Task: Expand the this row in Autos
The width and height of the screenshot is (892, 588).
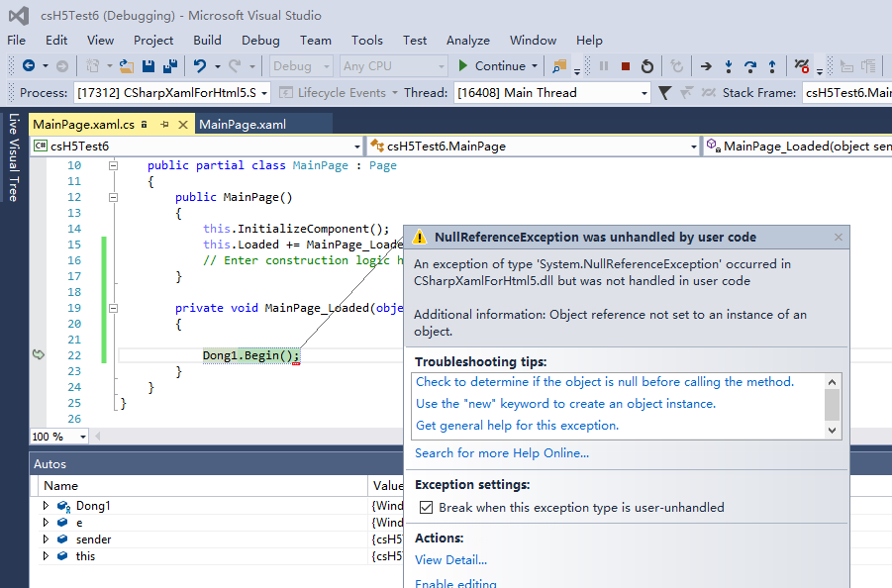Action: pyautogui.click(x=47, y=555)
